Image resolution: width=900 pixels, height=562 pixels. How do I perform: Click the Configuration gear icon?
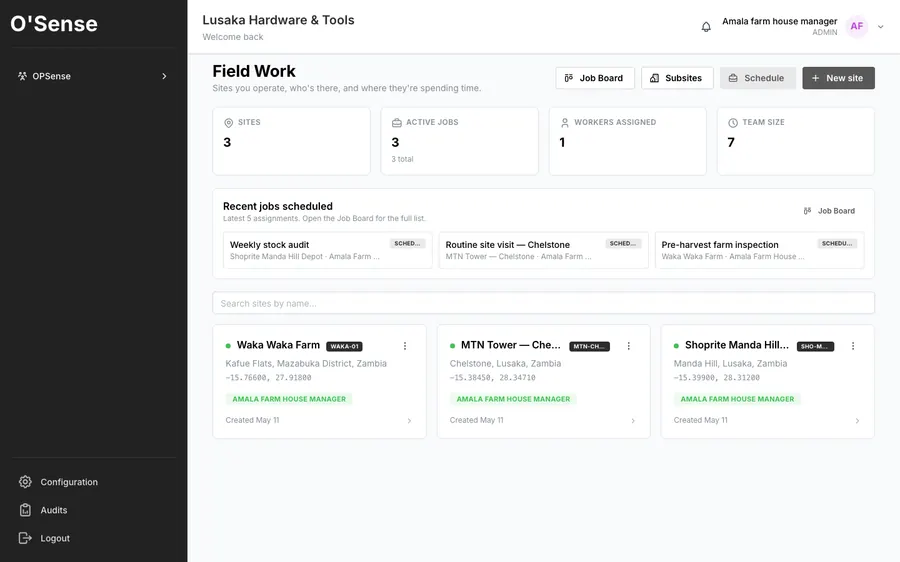click(x=25, y=482)
